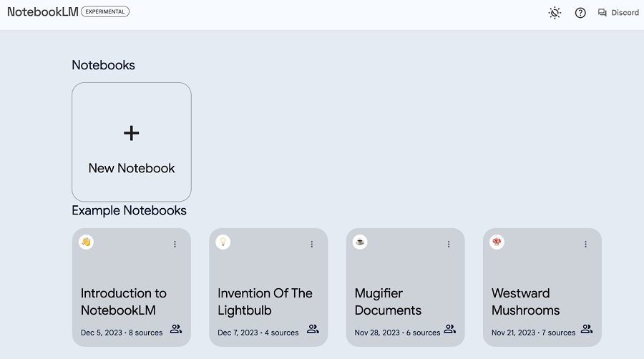Open the Mugifier Documents notebook
Image resolution: width=644 pixels, height=359 pixels.
[x=406, y=287]
